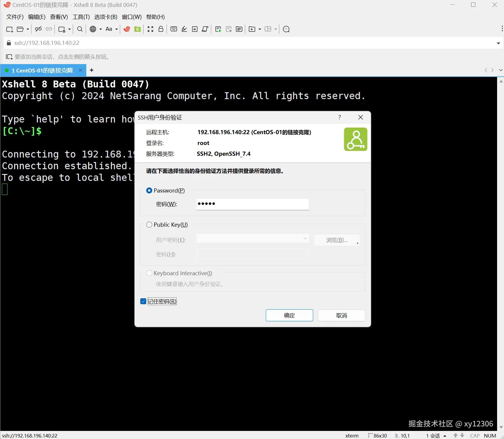
Task: Select the Public Key(U) radio button
Action: pyautogui.click(x=149, y=225)
